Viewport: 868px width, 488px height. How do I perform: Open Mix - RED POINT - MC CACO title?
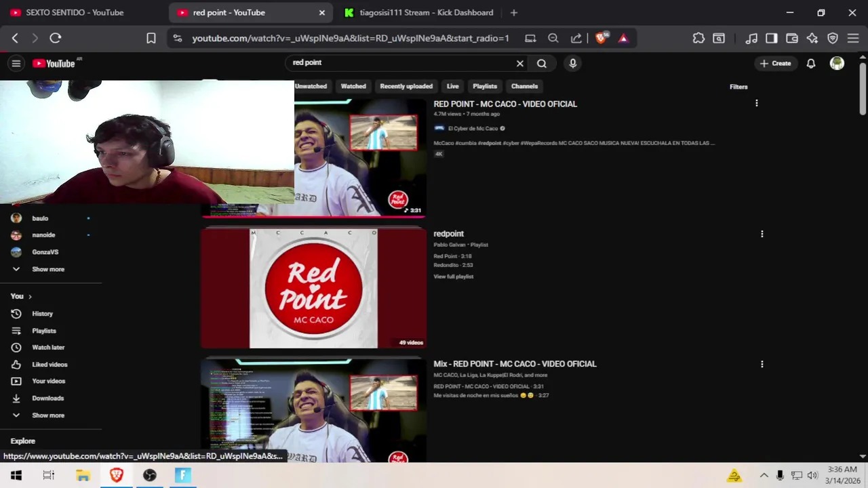point(515,364)
